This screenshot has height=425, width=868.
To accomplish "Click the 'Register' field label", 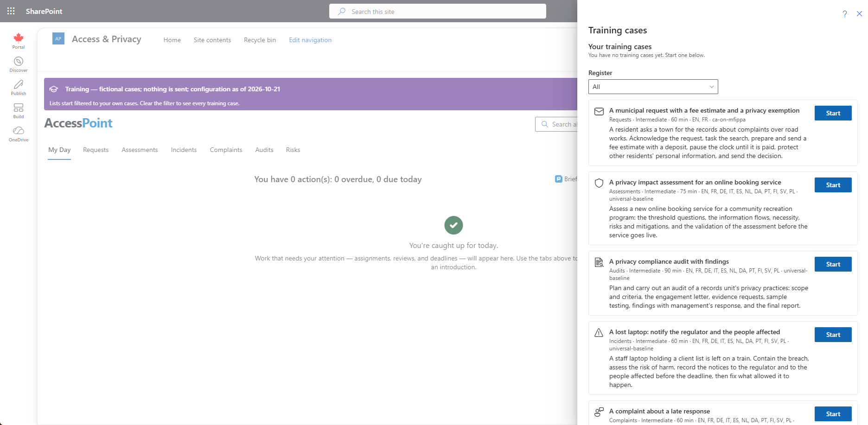I will tap(600, 73).
